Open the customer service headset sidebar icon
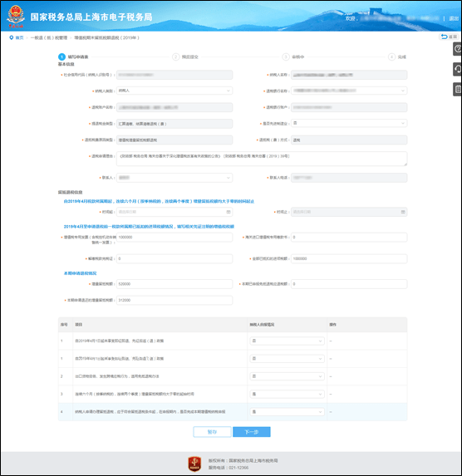Screen dimensions: 462x476 tap(458, 69)
